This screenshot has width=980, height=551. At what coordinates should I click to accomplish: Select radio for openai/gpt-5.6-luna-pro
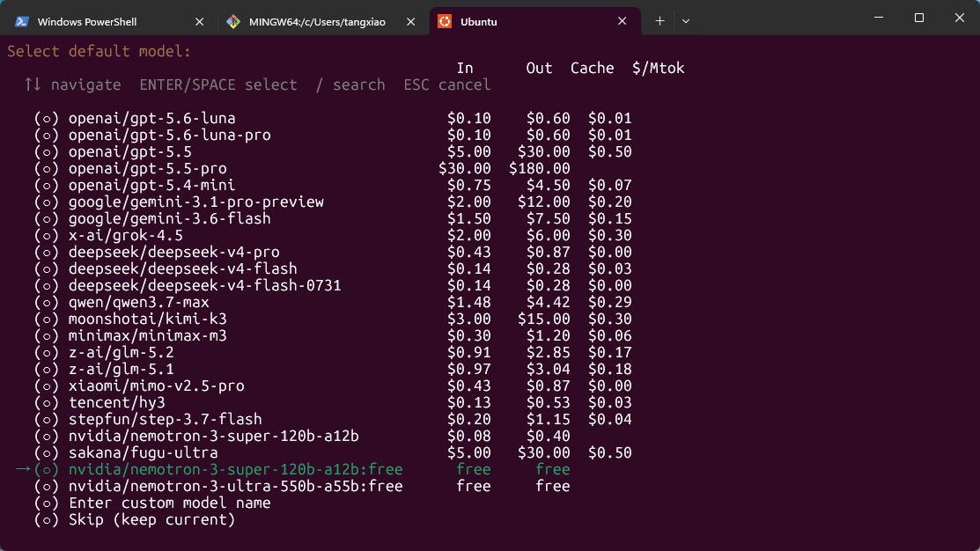tap(47, 135)
